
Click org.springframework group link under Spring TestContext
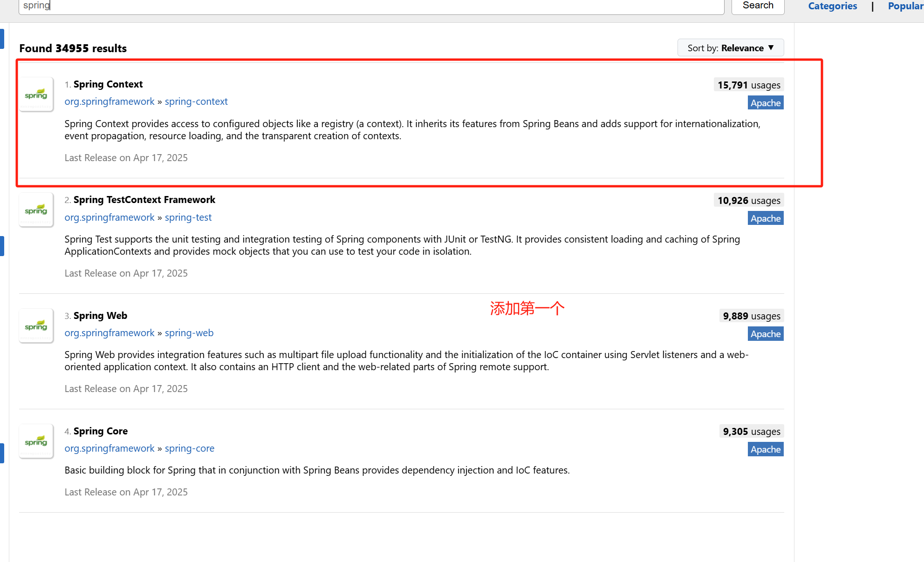(110, 217)
